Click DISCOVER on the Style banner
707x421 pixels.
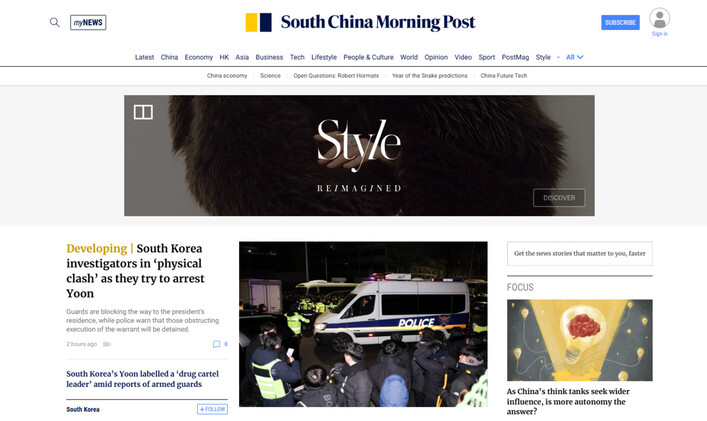click(x=559, y=198)
